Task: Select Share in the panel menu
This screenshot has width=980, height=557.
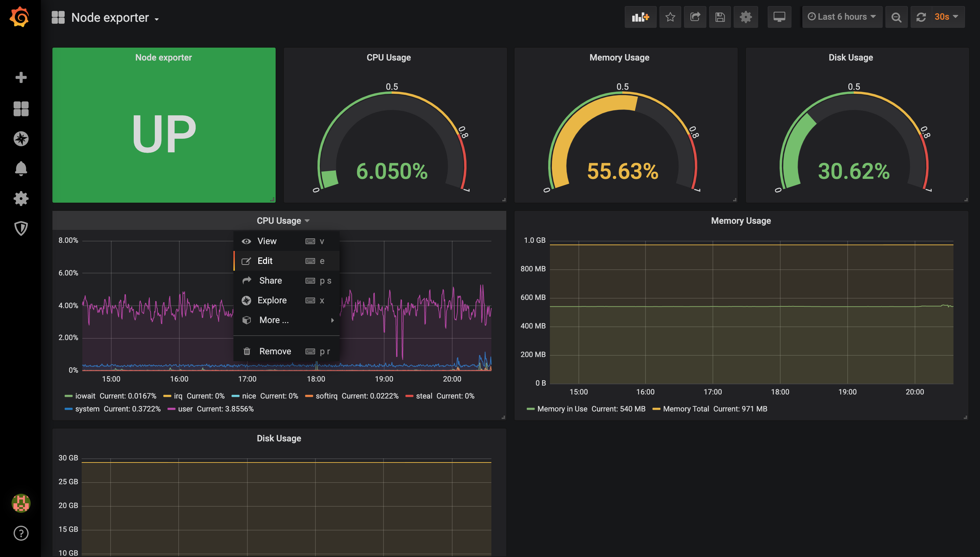Action: coord(287,281)
